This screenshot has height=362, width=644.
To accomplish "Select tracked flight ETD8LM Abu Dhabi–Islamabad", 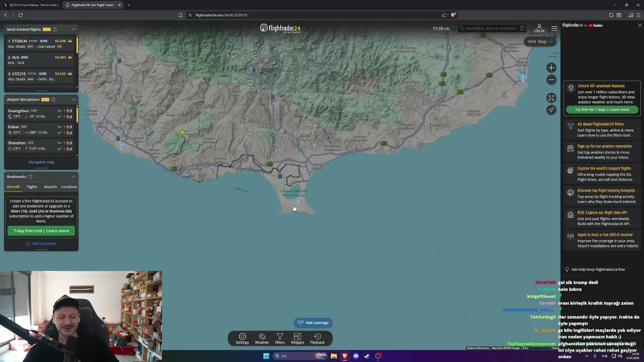I will [x=40, y=43].
